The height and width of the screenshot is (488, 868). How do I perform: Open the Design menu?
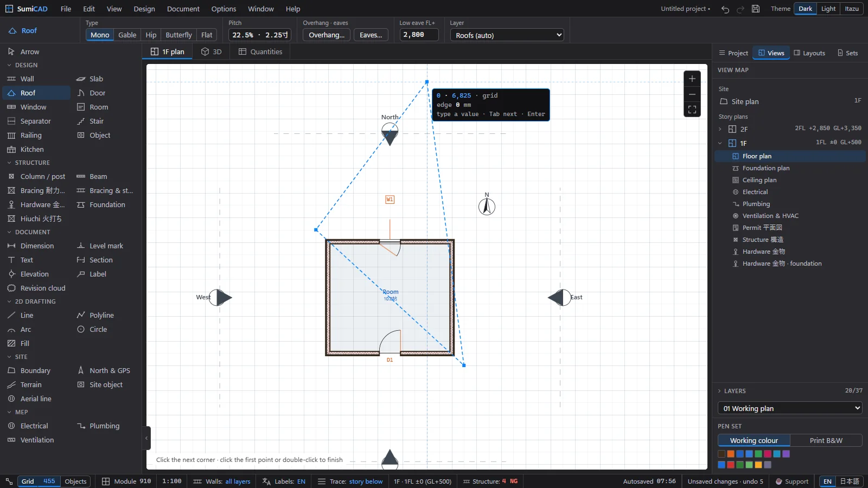click(144, 9)
